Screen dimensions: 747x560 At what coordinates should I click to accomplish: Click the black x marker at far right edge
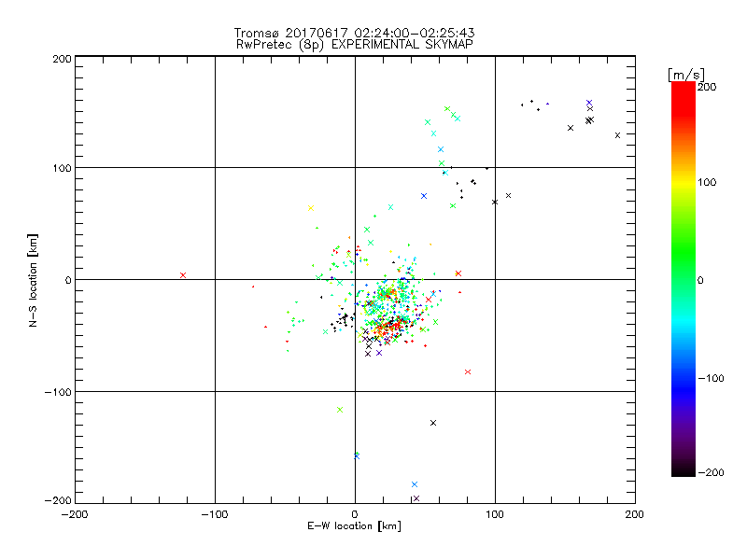coord(617,135)
